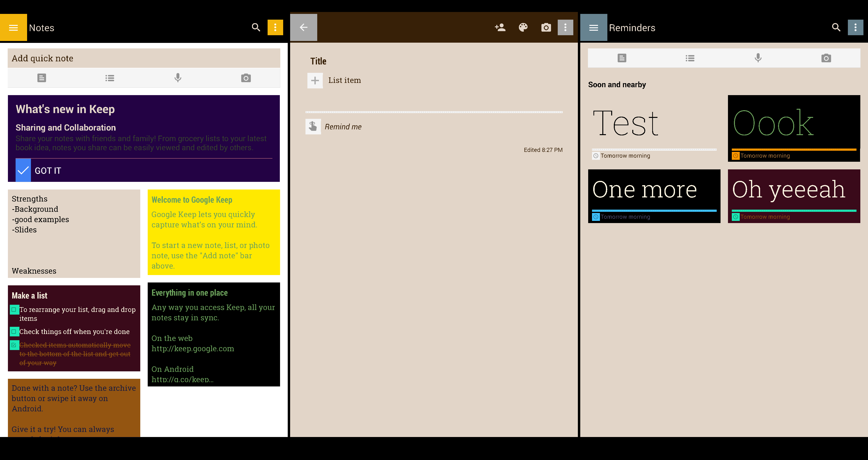868x460 pixels.
Task: Click the Sharing and Collaboration heading
Action: (66, 128)
